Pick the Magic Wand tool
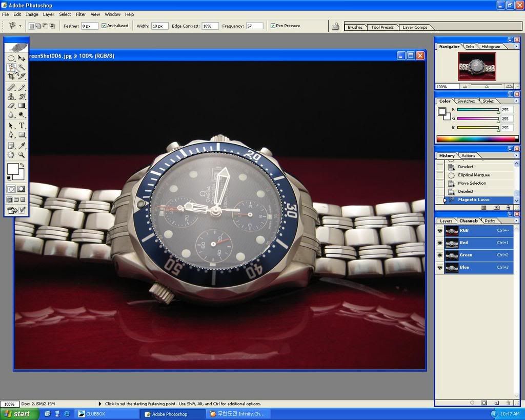This screenshot has width=525, height=420. [x=22, y=67]
